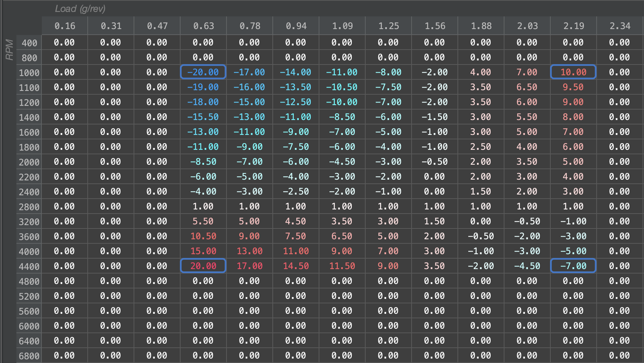Viewport: 644px width, 363px height.
Task: Select the 4.00 cell in row 2200
Action: coord(573,176)
